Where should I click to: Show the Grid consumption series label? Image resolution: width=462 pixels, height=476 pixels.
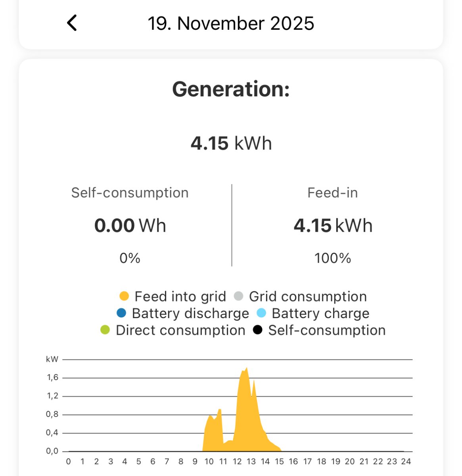pos(308,296)
